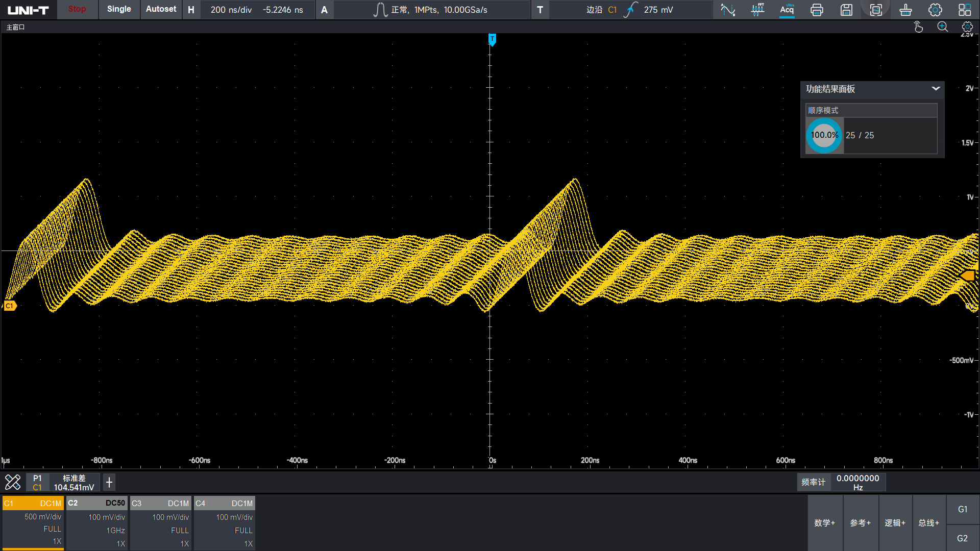The width and height of the screenshot is (980, 551).
Task: Activate the touch gesture hand icon
Action: tap(918, 27)
